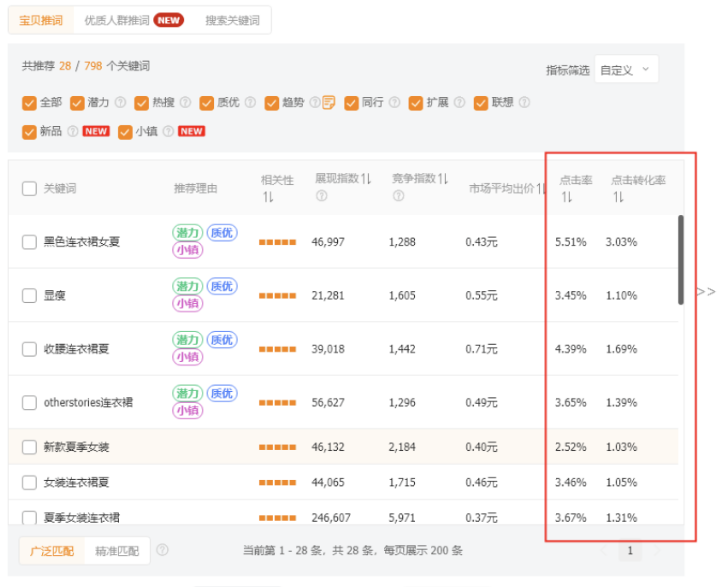Click the orange note icon beside 趋势

(x=328, y=102)
